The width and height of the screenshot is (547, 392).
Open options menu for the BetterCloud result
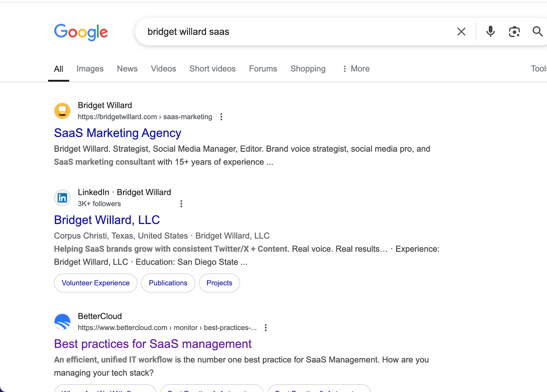(x=266, y=328)
